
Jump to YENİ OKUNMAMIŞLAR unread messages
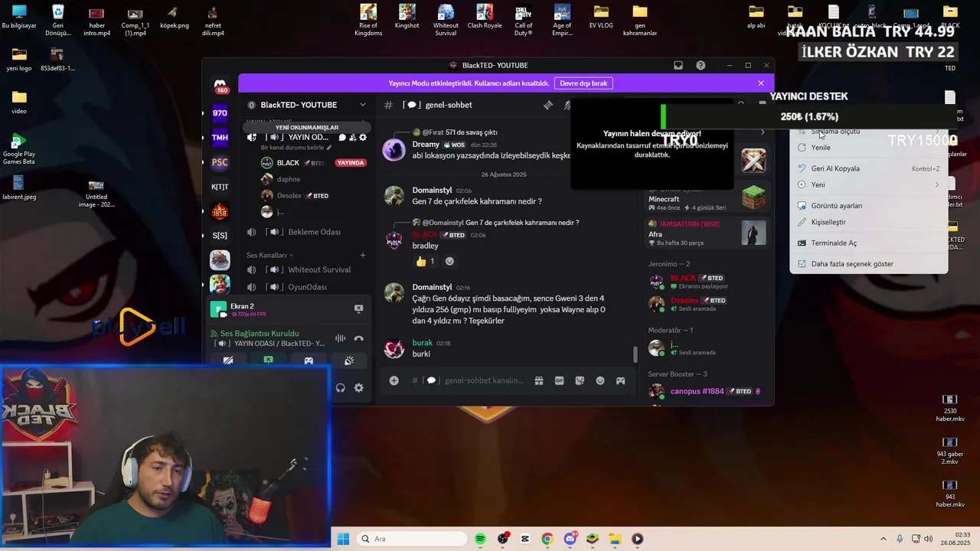(x=307, y=128)
